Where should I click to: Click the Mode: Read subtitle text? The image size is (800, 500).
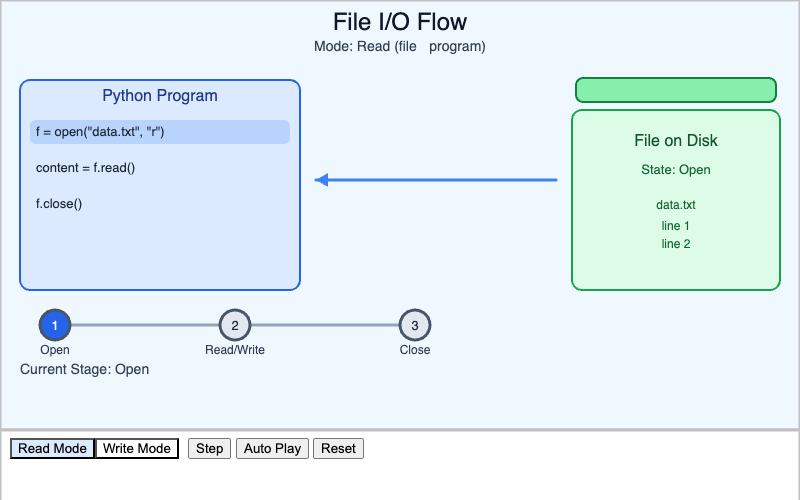[400, 46]
